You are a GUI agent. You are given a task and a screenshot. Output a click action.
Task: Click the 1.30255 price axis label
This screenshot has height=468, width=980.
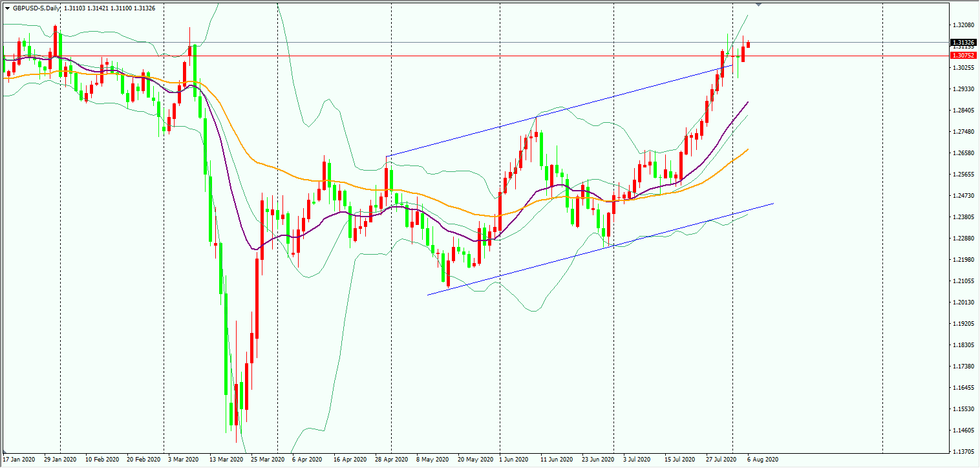pos(963,67)
